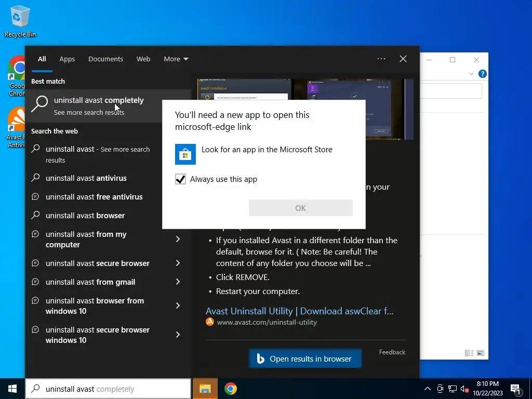The image size is (532, 399).
Task: Uncheck Always use this app
Action: (180, 179)
